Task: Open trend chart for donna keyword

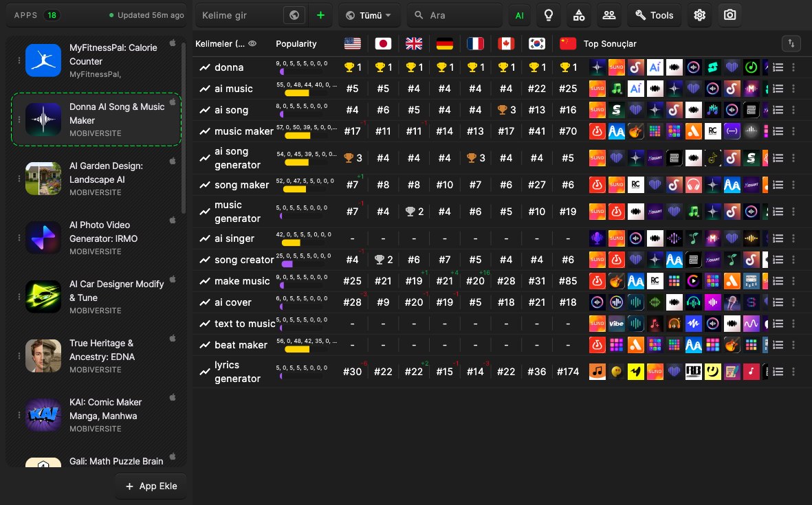Action: [205, 67]
